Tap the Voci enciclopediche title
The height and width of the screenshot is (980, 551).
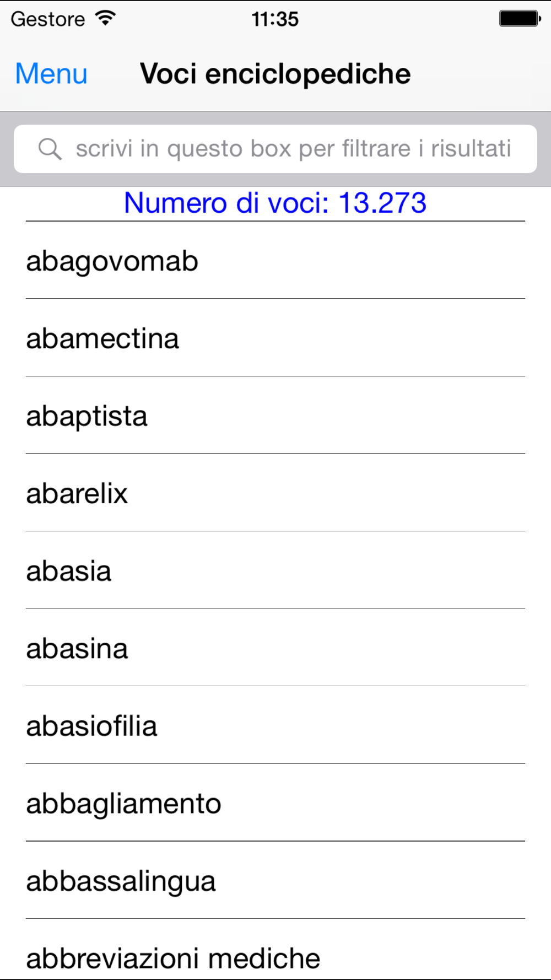pyautogui.click(x=275, y=74)
